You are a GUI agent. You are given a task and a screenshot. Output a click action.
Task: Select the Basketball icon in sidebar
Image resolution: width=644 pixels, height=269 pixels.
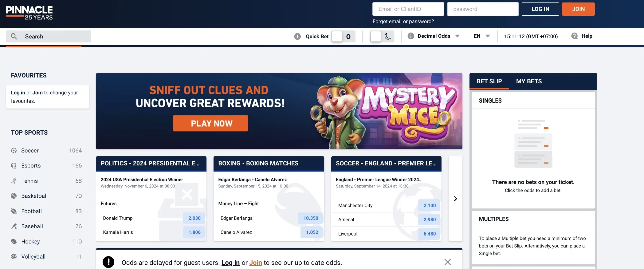[14, 196]
